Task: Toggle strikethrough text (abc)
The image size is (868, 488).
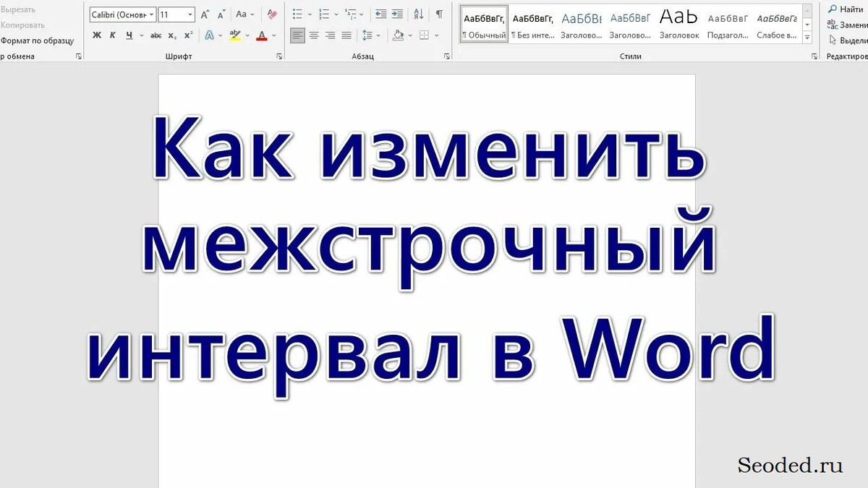Action: pos(156,35)
